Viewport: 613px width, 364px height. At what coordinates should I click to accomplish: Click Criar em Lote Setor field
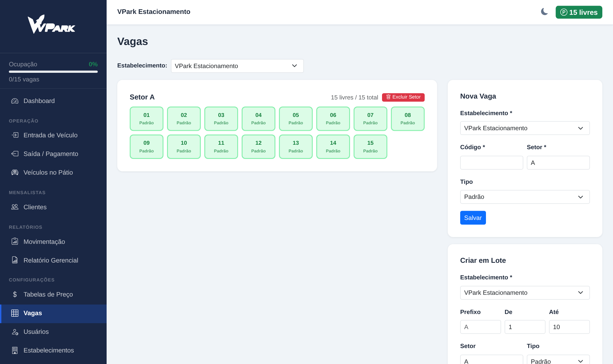click(492, 360)
